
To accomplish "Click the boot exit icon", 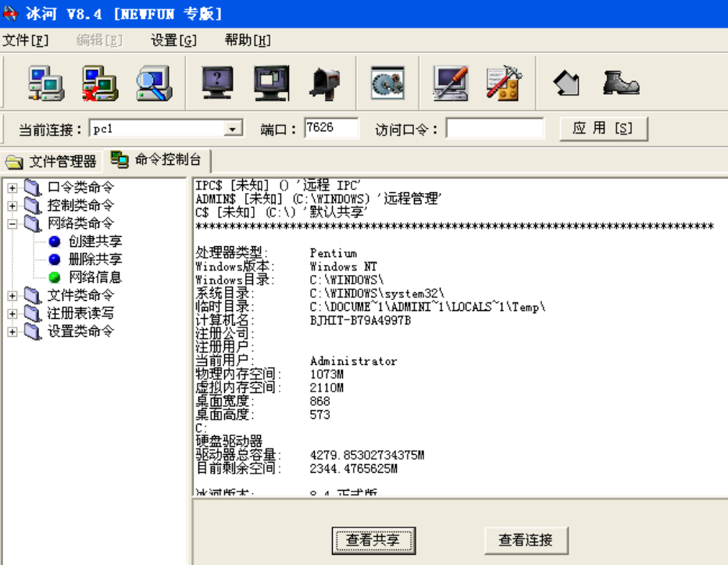I will (x=621, y=84).
